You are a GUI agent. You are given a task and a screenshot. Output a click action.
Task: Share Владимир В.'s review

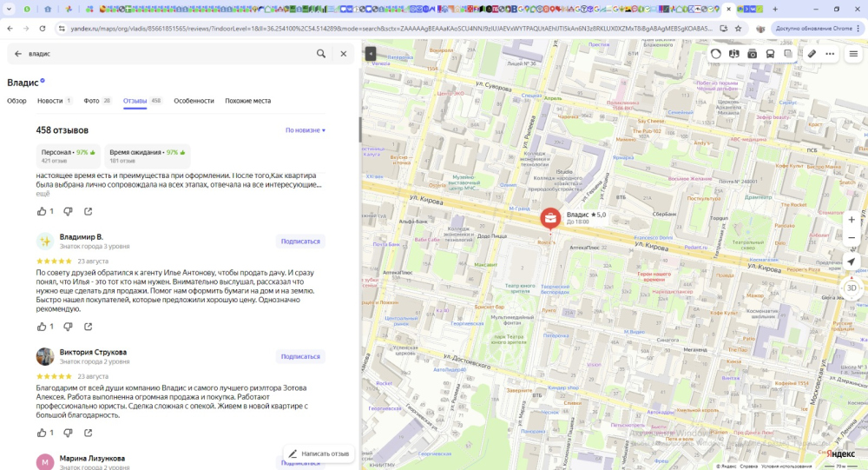[88, 327]
